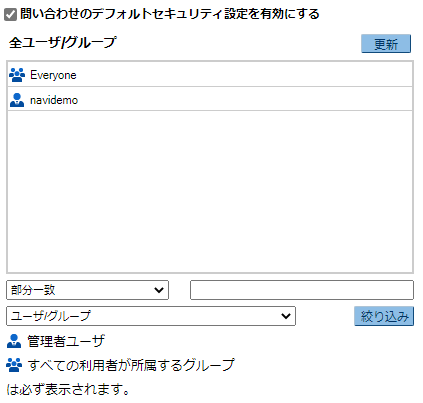
Task: Click the 管理者ユーザ legend text
Action: tap(66, 341)
